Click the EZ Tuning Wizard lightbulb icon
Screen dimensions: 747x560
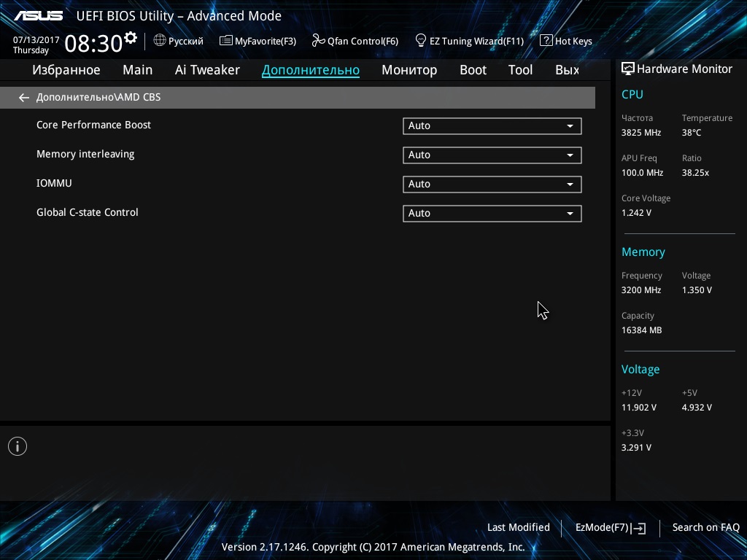pyautogui.click(x=421, y=41)
